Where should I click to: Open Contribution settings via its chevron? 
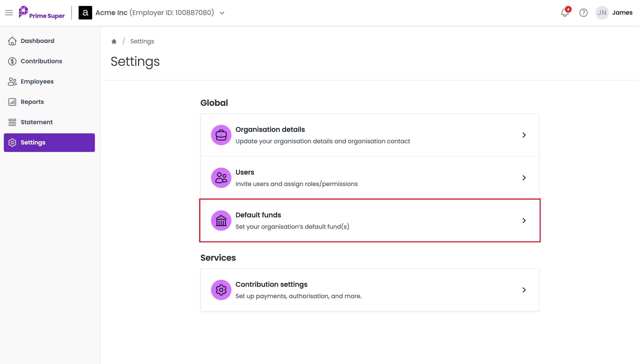pyautogui.click(x=524, y=290)
